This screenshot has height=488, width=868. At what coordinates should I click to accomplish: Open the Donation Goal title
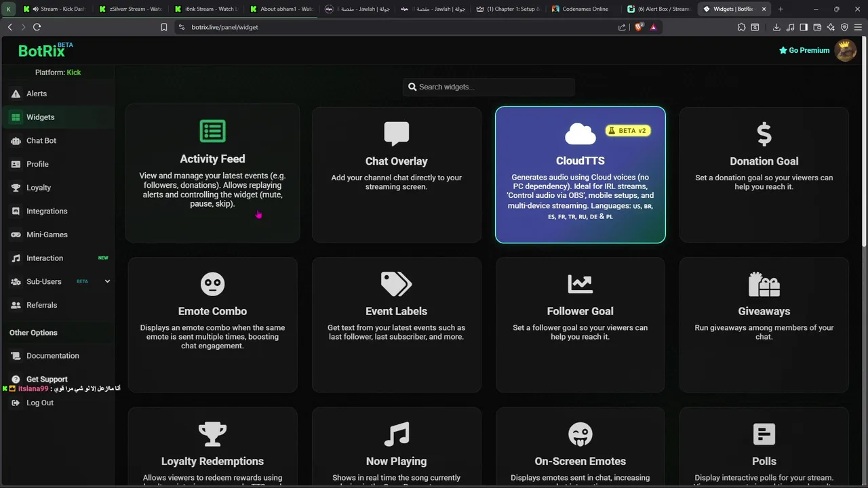[x=764, y=161]
